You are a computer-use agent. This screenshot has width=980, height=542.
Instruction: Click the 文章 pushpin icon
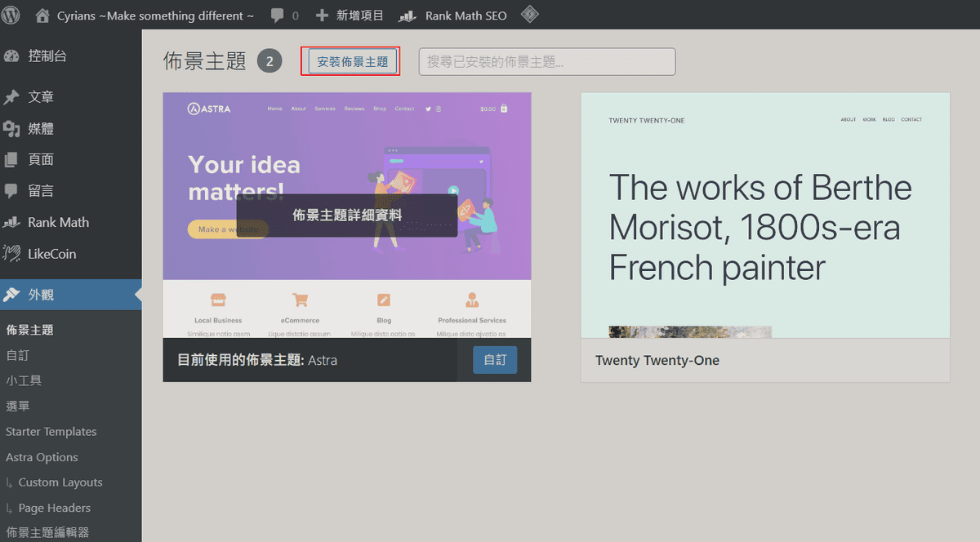coord(11,97)
